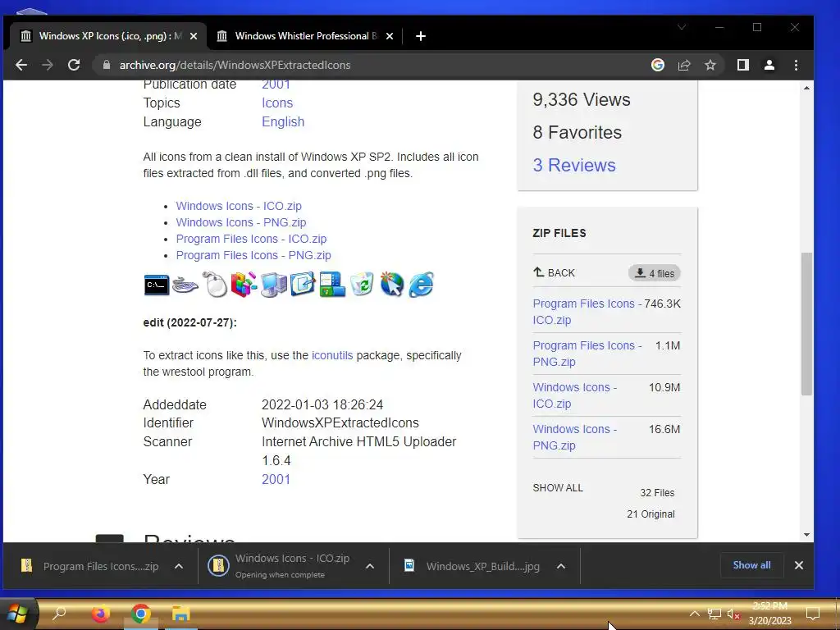Click the 21 Original link

coord(651,514)
